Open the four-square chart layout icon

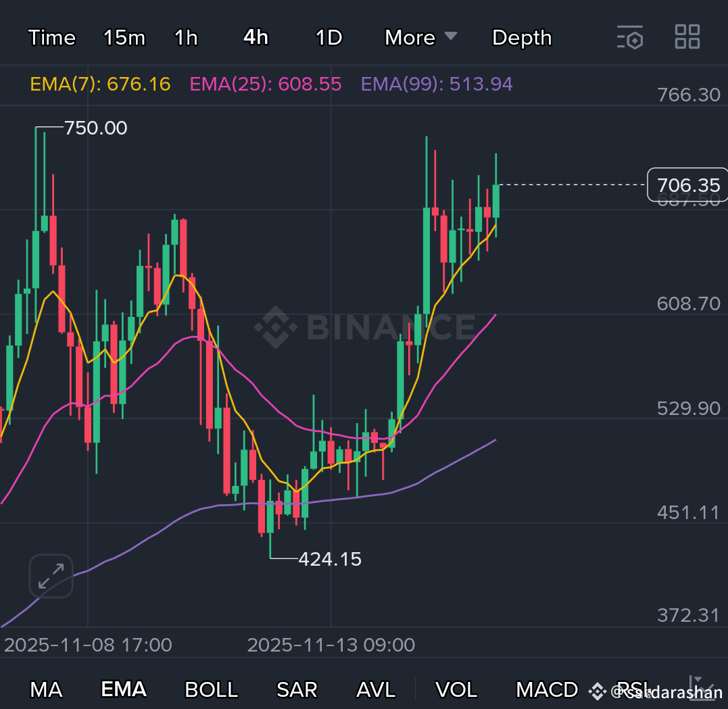click(x=687, y=36)
